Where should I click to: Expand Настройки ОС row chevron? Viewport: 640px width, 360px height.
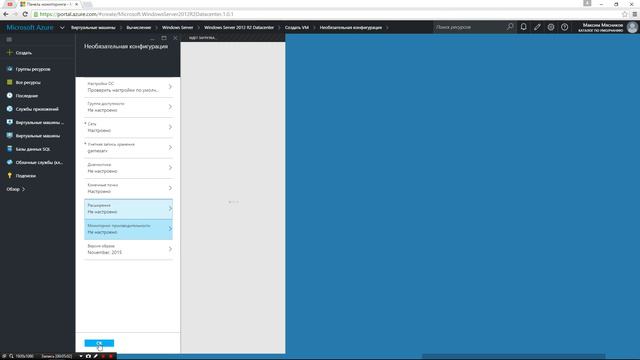[170, 87]
